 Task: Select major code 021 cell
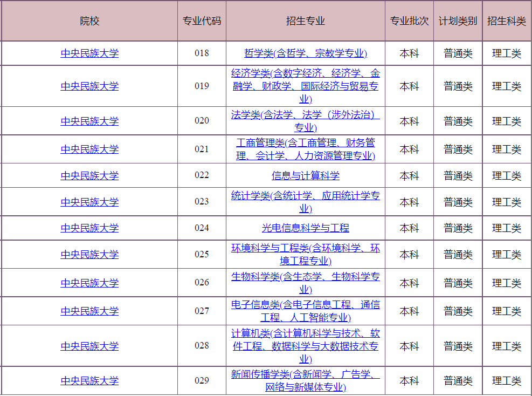pyautogui.click(x=202, y=149)
